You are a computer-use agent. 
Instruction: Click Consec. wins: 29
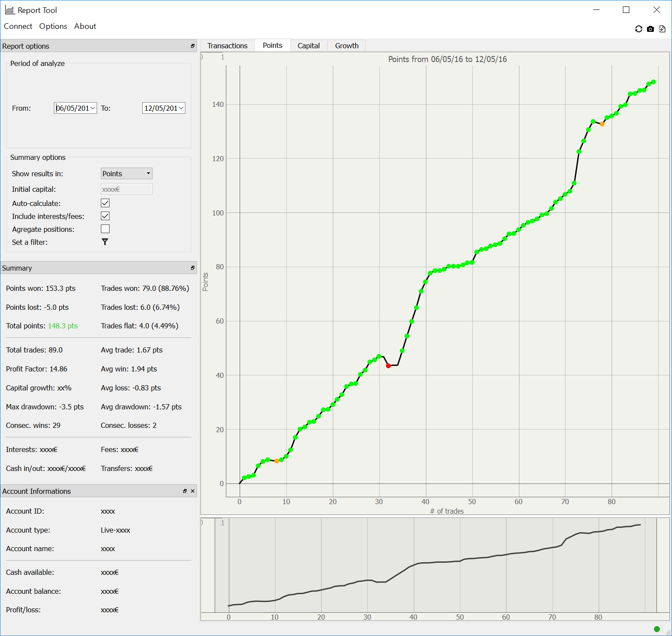33,425
